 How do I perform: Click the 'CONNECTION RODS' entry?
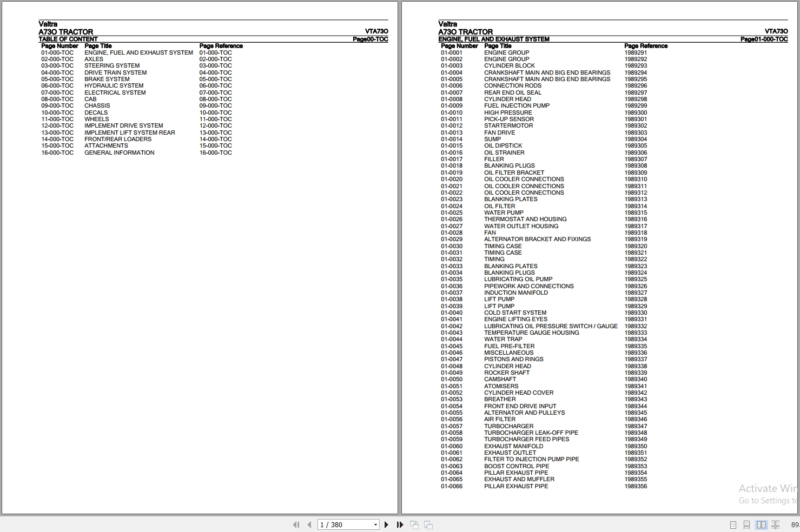512,85
